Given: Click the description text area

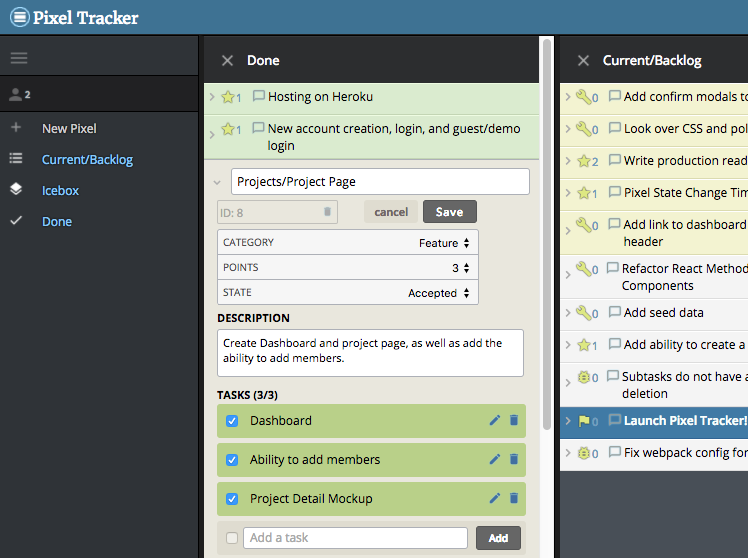Looking at the screenshot, I should [x=370, y=353].
